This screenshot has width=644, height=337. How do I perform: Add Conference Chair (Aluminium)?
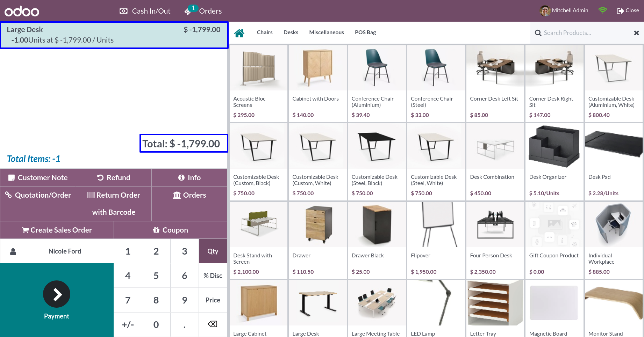click(x=377, y=83)
